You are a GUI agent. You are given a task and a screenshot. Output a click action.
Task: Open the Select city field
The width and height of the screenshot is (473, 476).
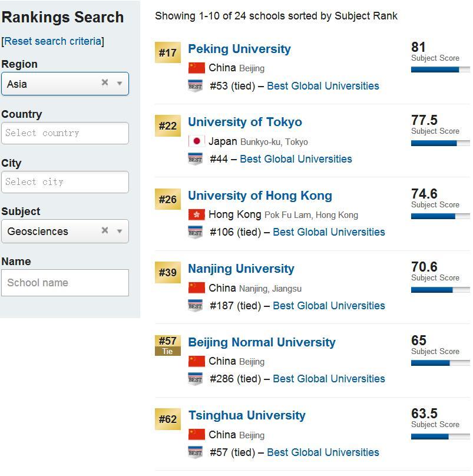click(65, 182)
